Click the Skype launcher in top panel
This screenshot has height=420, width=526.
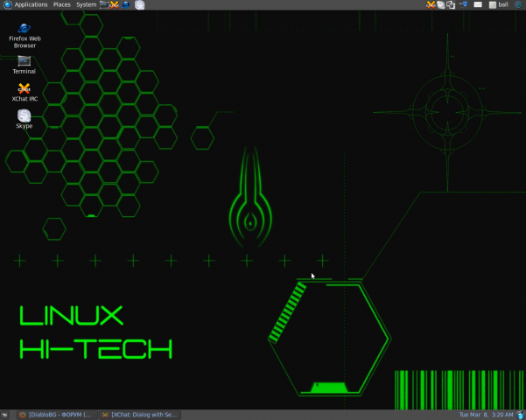coord(139,4)
